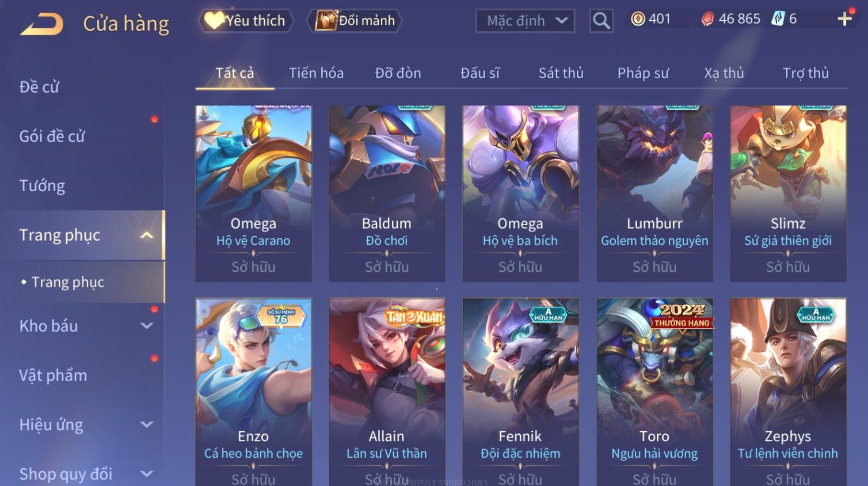Expand the Kho báu sidebar section
Screen dimensions: 868x486
pos(147,326)
